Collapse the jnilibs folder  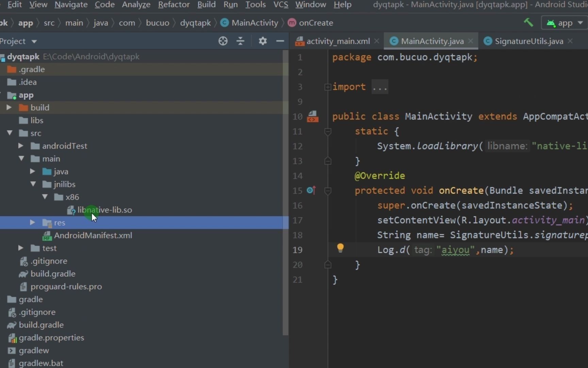tap(33, 184)
